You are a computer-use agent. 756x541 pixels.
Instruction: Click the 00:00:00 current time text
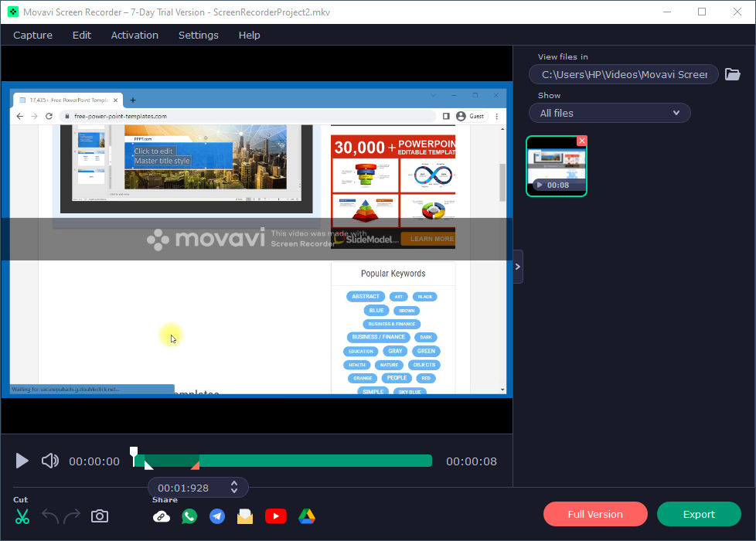tap(94, 461)
